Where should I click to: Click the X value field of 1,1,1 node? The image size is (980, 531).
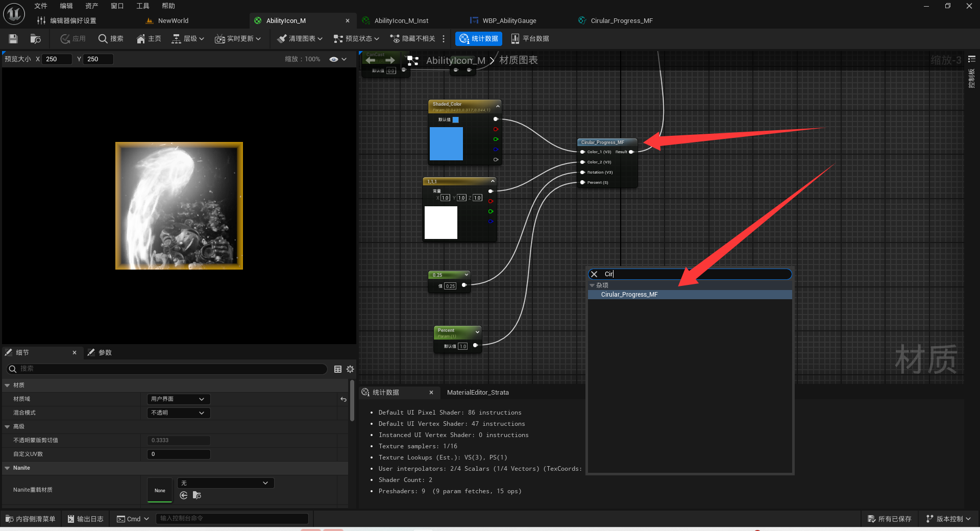coord(445,198)
